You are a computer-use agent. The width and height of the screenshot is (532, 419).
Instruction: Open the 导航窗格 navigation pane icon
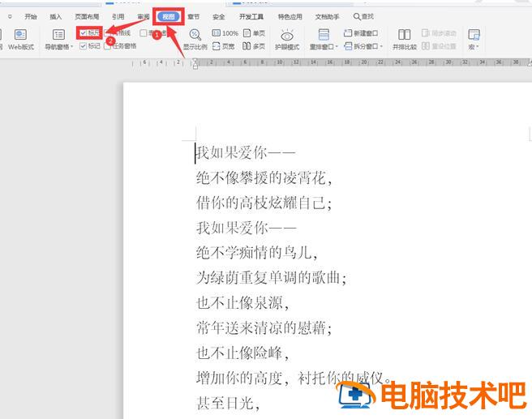(x=58, y=35)
